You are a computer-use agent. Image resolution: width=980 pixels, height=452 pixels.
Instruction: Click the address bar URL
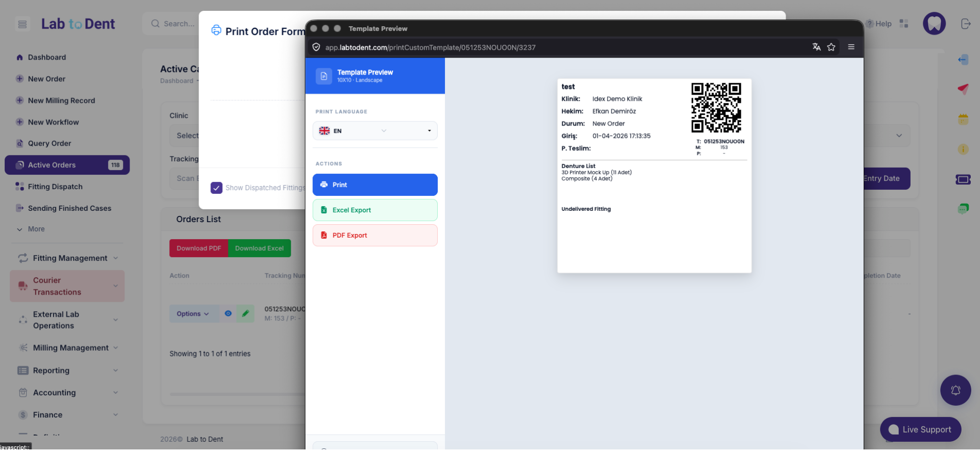[430, 47]
